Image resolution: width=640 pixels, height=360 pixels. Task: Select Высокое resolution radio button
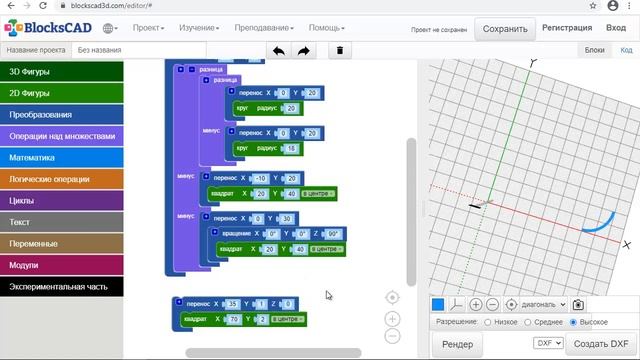(x=573, y=322)
